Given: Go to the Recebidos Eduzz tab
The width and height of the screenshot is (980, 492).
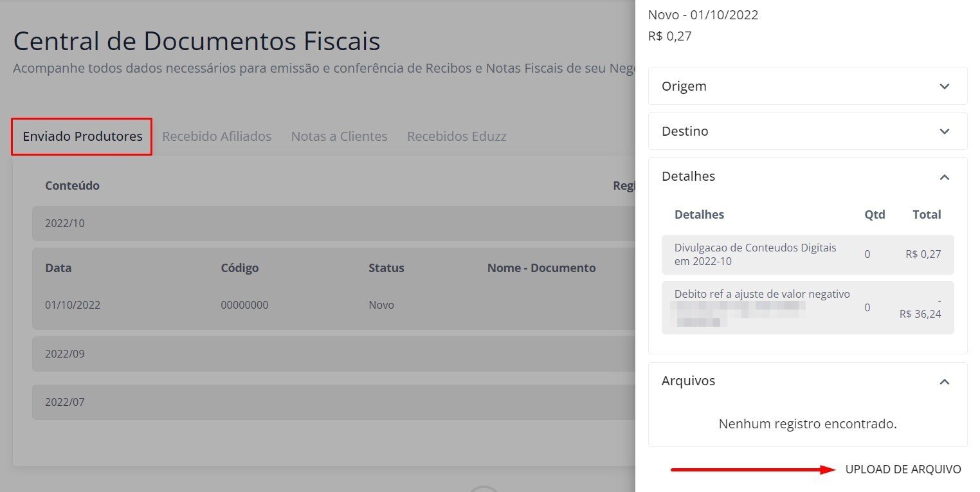Looking at the screenshot, I should click(457, 136).
